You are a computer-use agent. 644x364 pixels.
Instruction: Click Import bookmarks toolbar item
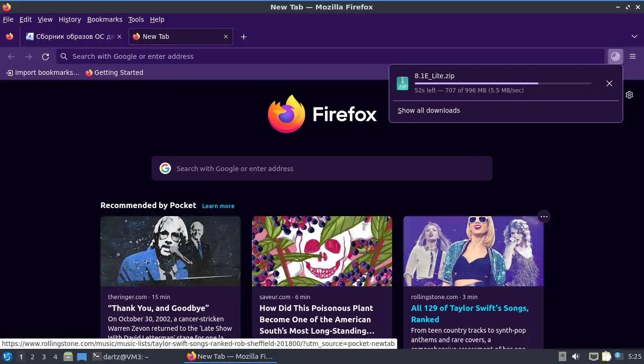tap(43, 73)
